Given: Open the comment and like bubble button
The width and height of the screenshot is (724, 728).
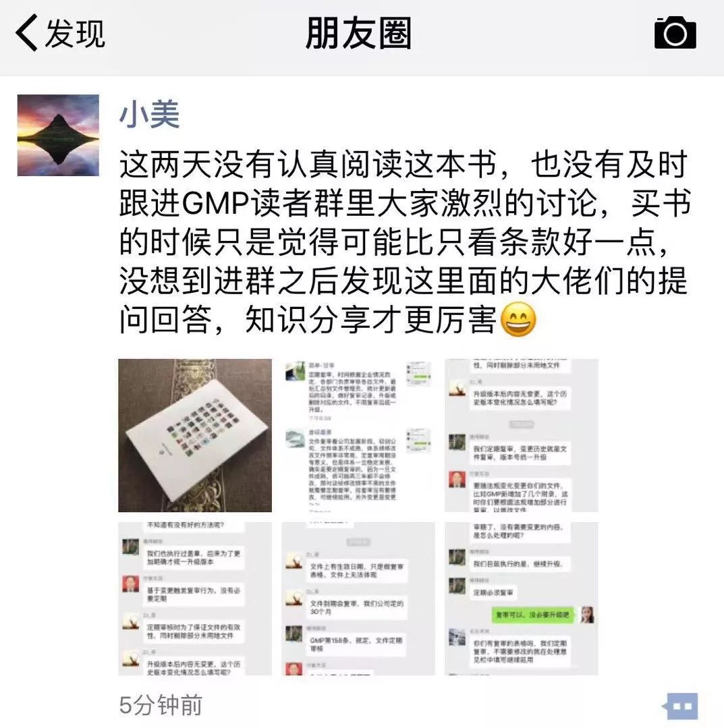Looking at the screenshot, I should coord(681,706).
